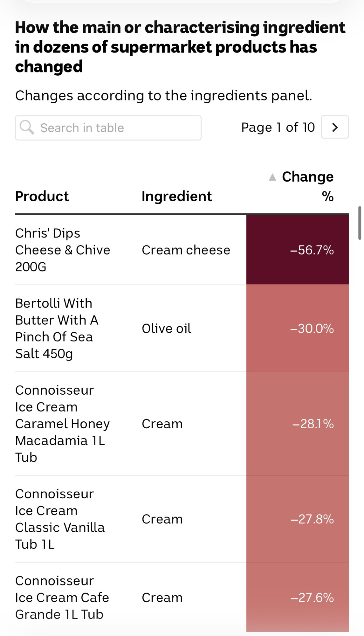This screenshot has width=364, height=636.
Task: Click the page scrollbar thumb
Action: click(x=360, y=223)
